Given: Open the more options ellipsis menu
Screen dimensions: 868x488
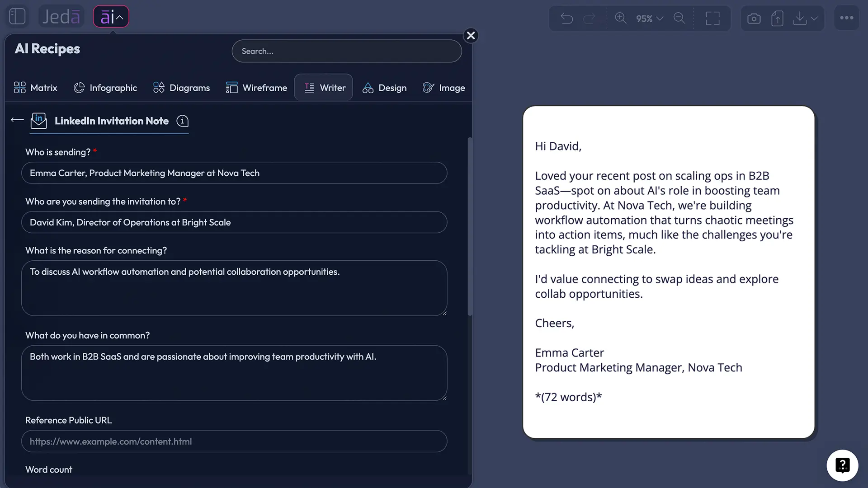Looking at the screenshot, I should pyautogui.click(x=847, y=18).
